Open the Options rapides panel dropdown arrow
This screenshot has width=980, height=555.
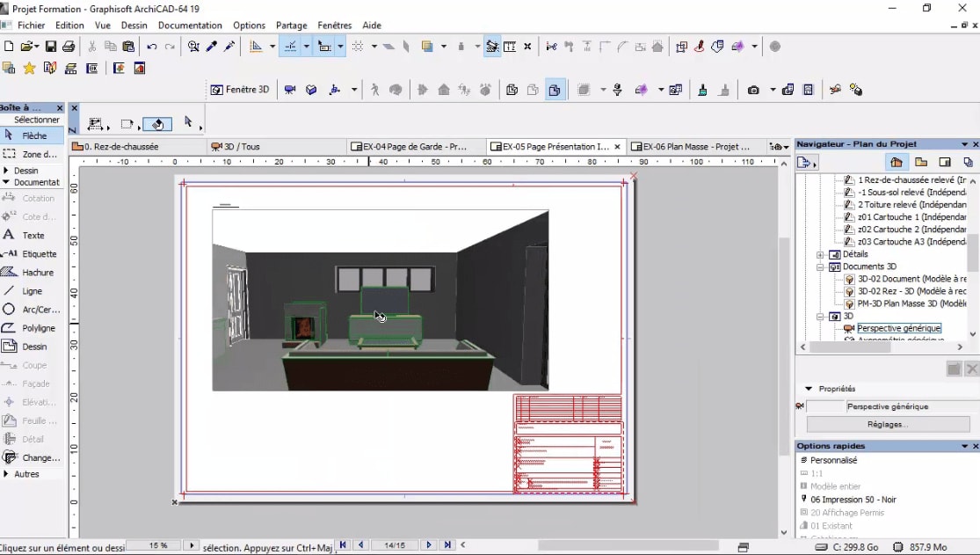(x=964, y=446)
